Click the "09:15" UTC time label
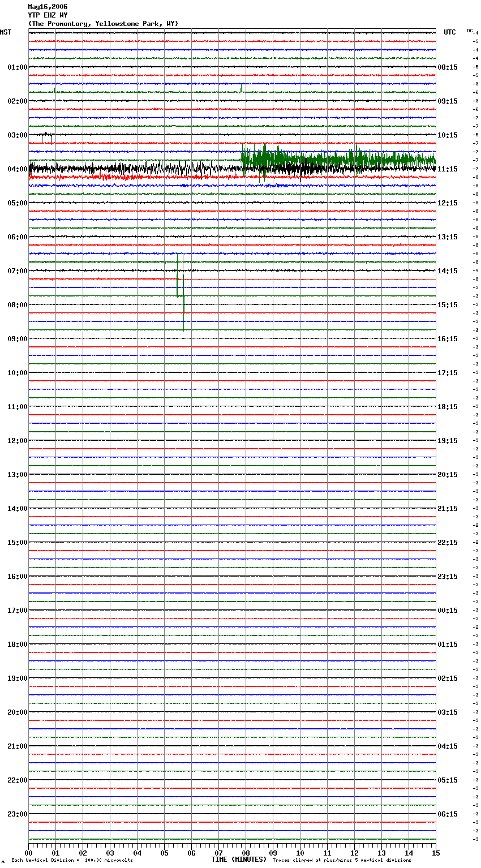Viewport: 481px width, 868px height. 448,101
